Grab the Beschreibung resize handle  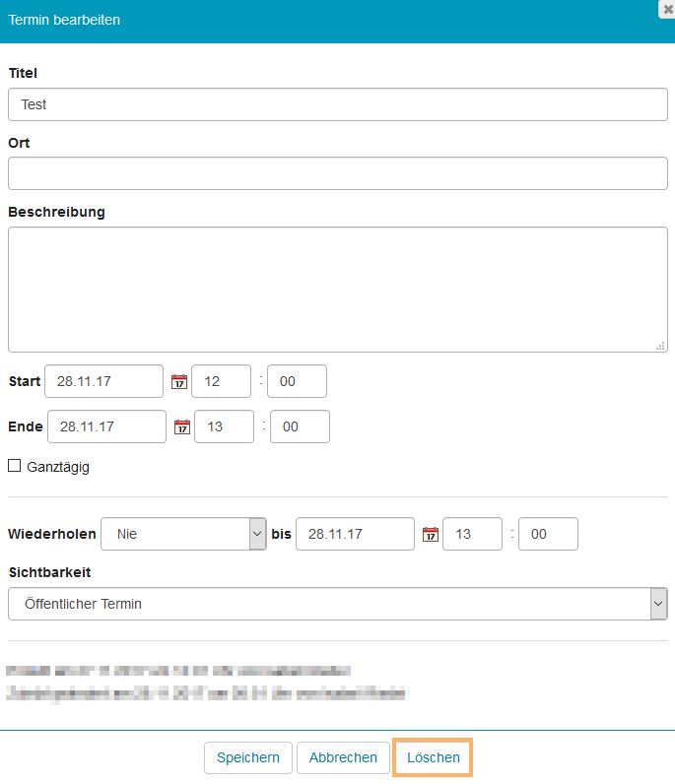660,346
